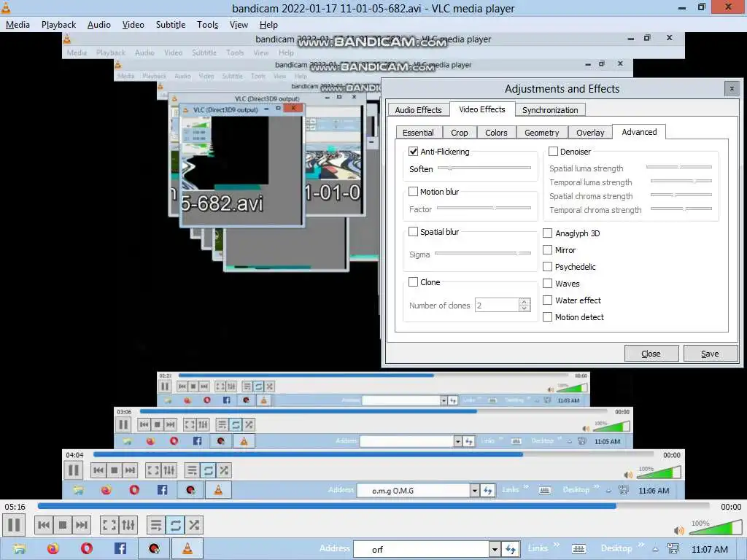Toggle the playlist in the main control bar
The image size is (747, 560).
(x=156, y=525)
